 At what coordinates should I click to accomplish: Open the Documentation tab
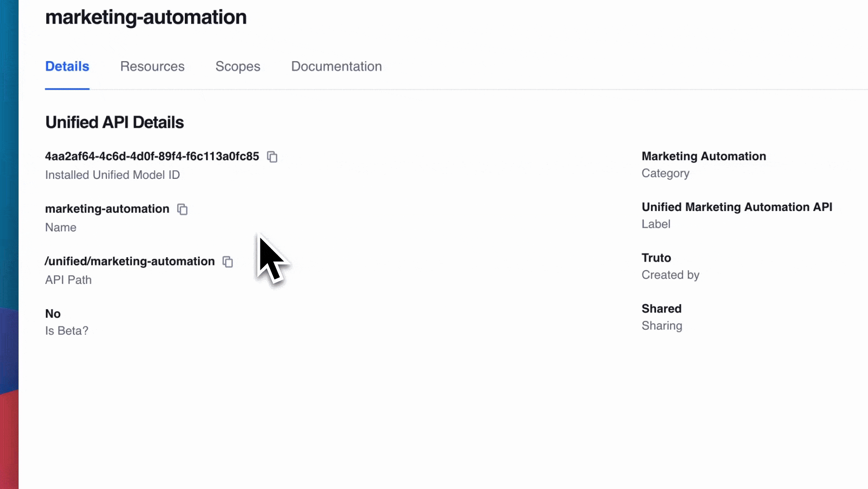pos(336,67)
